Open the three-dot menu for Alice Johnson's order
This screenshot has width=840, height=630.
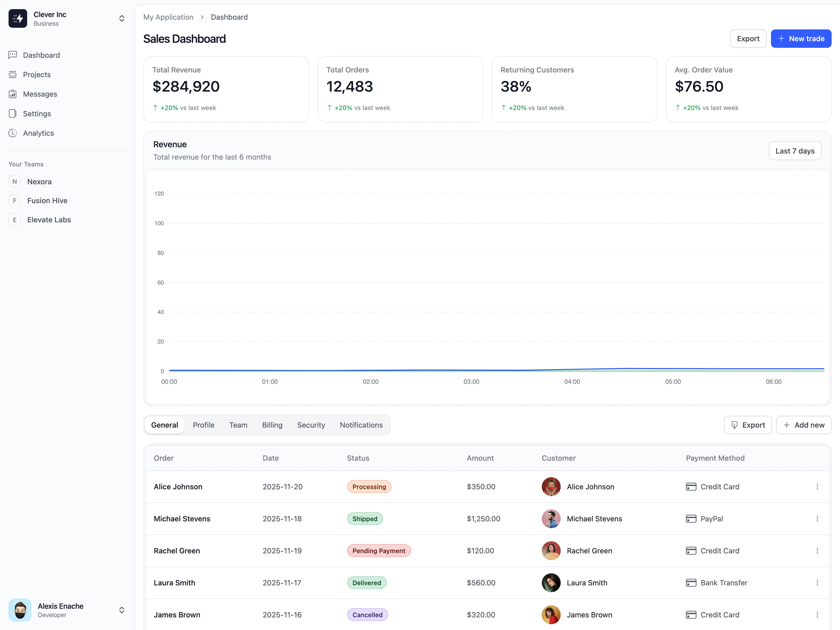817,487
